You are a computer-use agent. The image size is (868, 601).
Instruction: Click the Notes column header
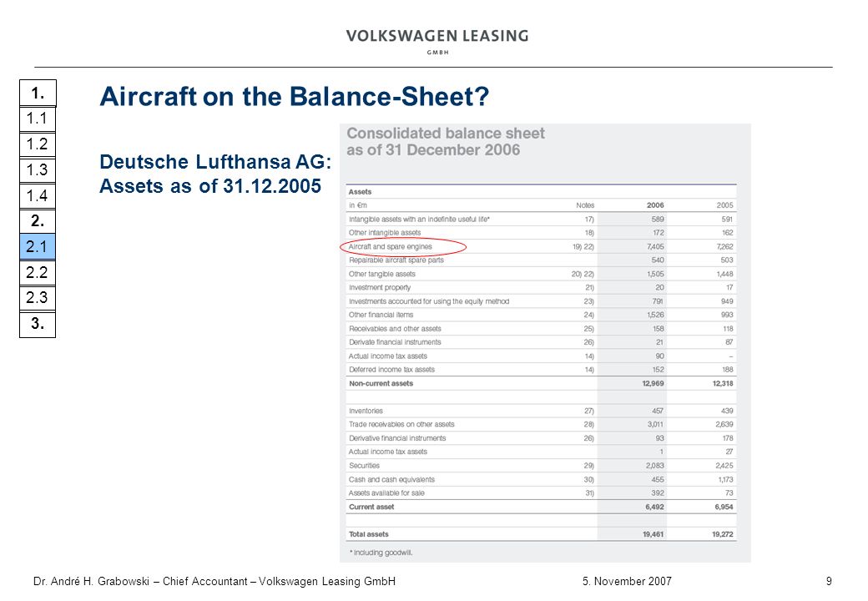click(x=585, y=205)
